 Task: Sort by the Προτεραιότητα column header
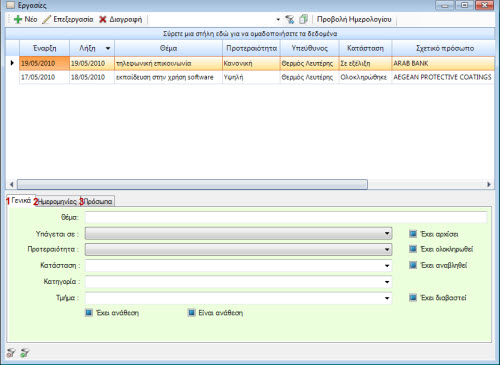pos(251,48)
